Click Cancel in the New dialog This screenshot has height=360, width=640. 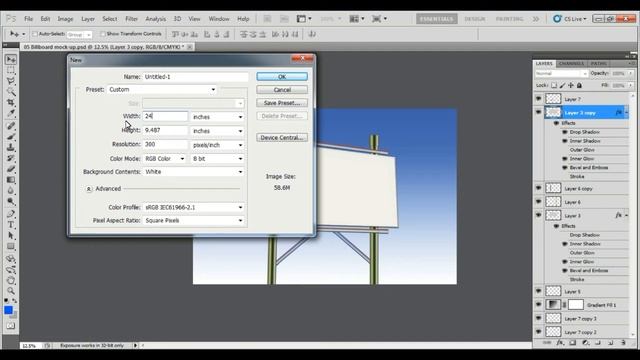tap(282, 89)
